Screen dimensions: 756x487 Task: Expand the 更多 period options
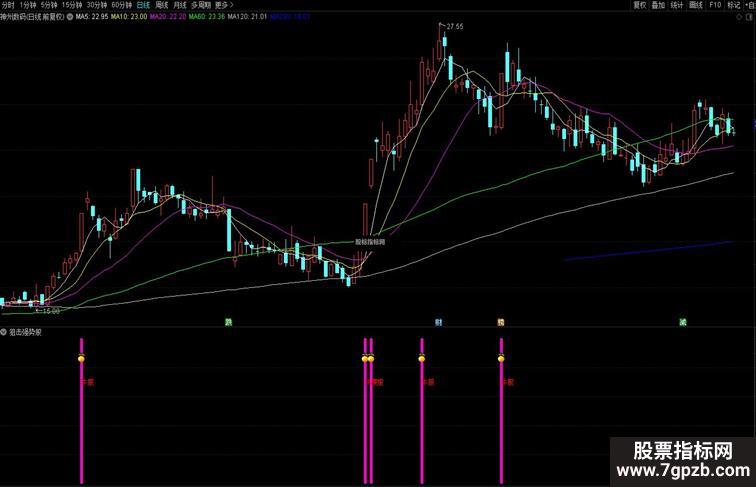[224, 5]
